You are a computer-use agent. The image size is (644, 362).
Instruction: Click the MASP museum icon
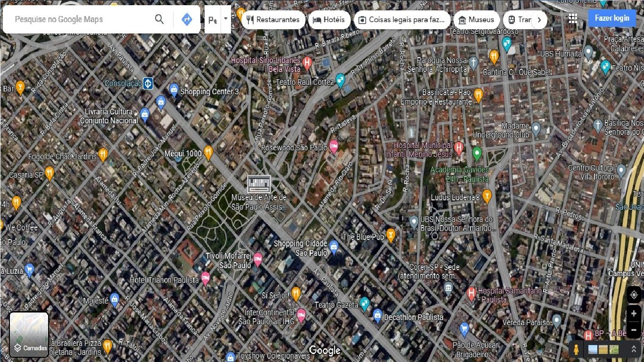click(259, 183)
